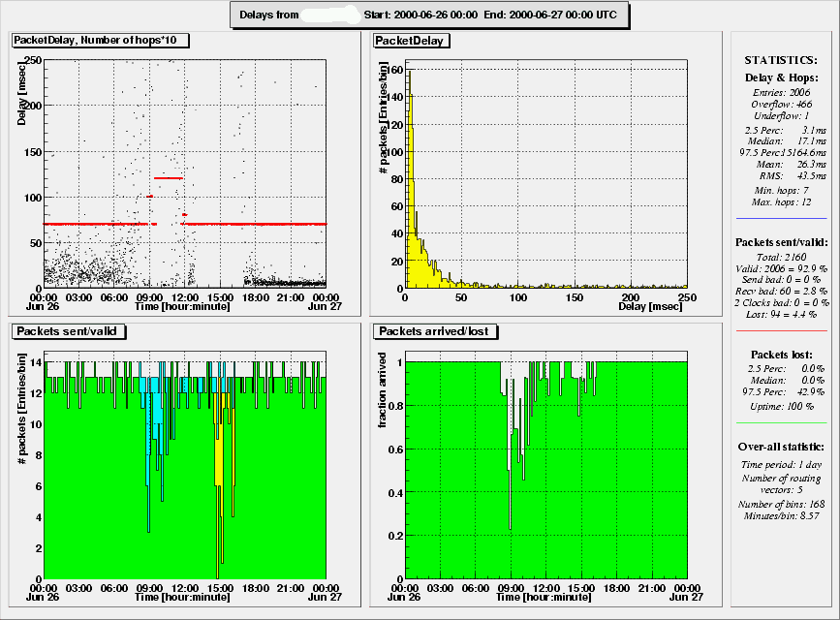This screenshot has width=840, height=620.
Task: Click the "PacketDelay, Number of hops*10" plot title
Action: pyautogui.click(x=100, y=41)
